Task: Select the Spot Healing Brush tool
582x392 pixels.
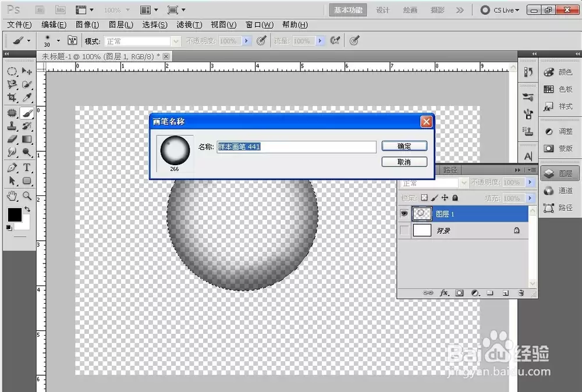Action: (x=12, y=113)
